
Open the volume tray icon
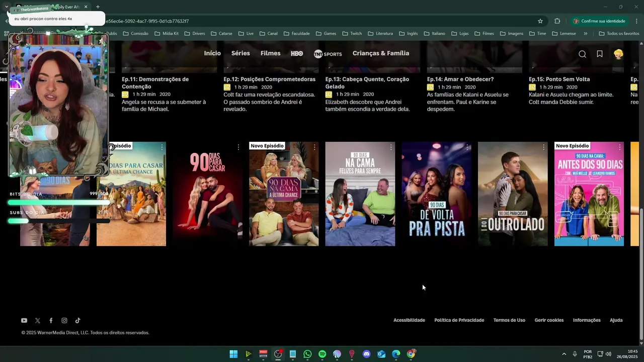point(608,354)
